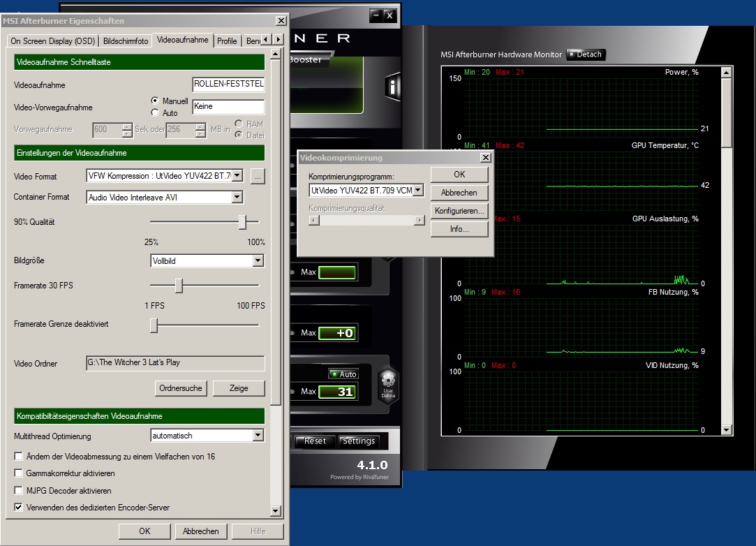Click the right tab scroll arrow in Eigenschaften
This screenshot has width=756, height=546.
[x=278, y=40]
